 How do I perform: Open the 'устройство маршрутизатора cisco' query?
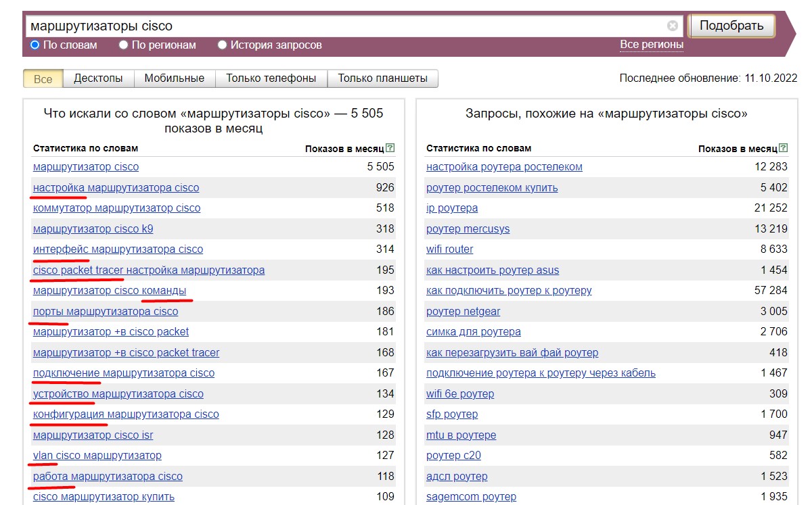click(x=118, y=394)
